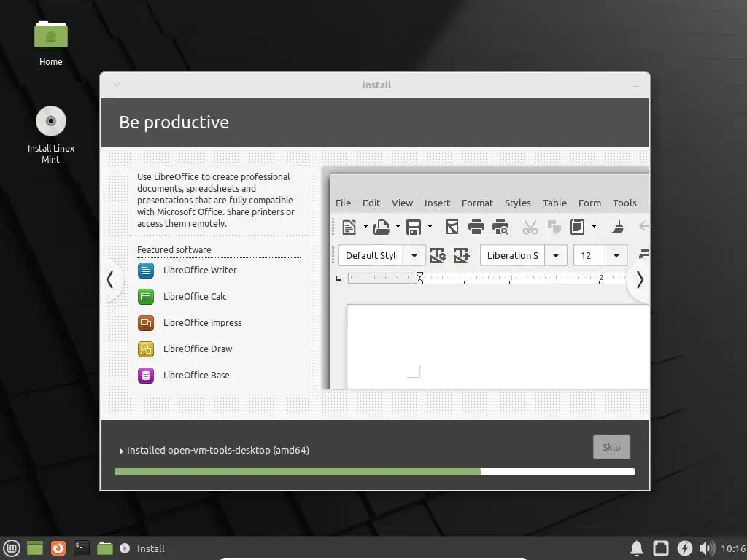This screenshot has height=560, width=747.
Task: Open the Edit menu in slideshow
Action: click(371, 203)
